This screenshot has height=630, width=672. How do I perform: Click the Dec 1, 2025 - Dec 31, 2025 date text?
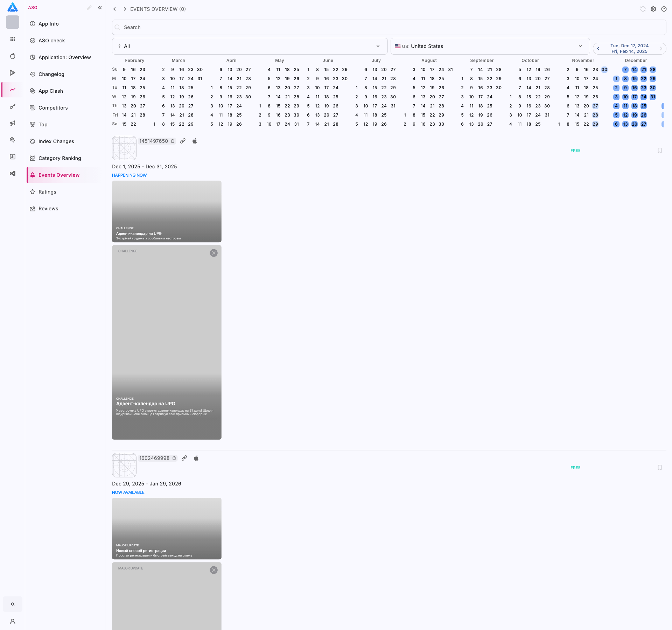[x=145, y=167]
